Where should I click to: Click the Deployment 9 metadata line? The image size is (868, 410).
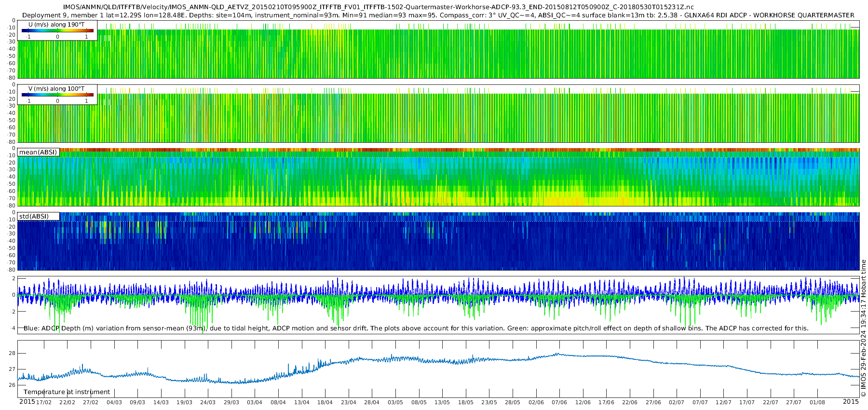(x=438, y=15)
